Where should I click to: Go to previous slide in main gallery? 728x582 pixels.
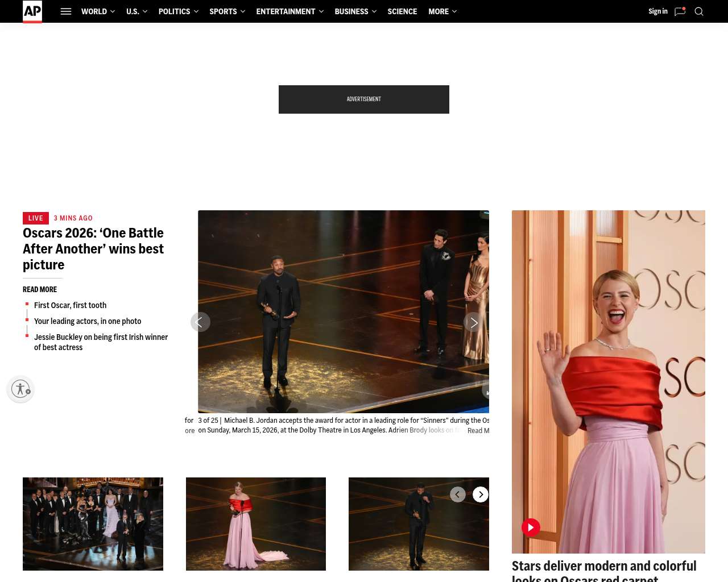(x=200, y=322)
